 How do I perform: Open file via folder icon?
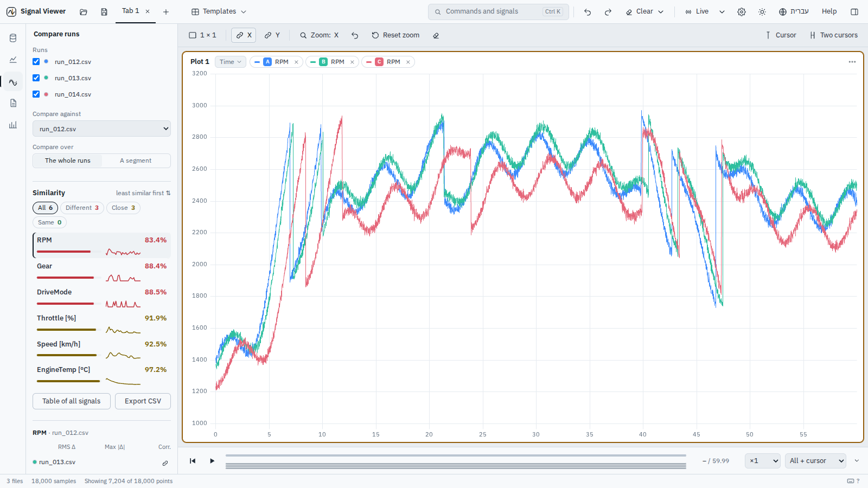point(84,11)
